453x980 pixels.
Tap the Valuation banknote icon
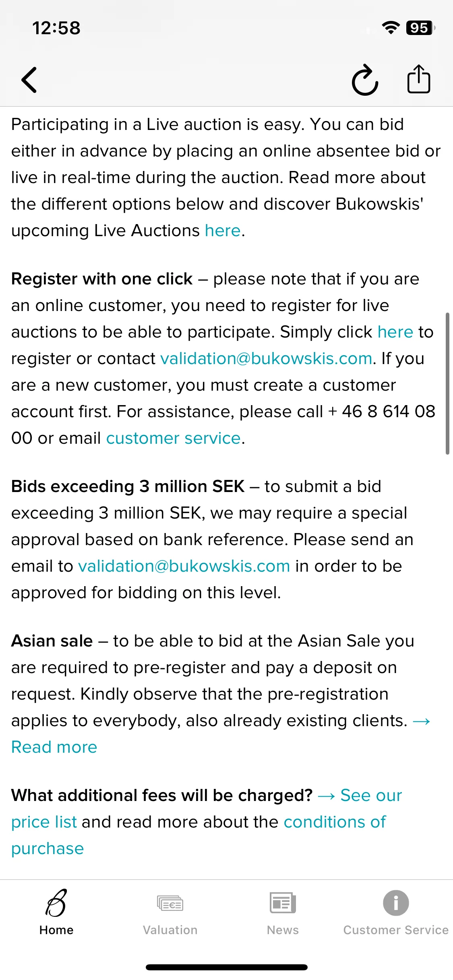point(170,903)
